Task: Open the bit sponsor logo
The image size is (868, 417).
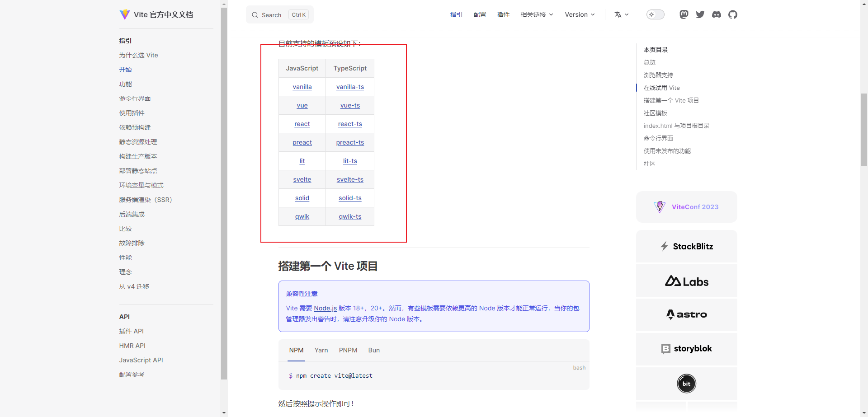Action: tap(686, 384)
